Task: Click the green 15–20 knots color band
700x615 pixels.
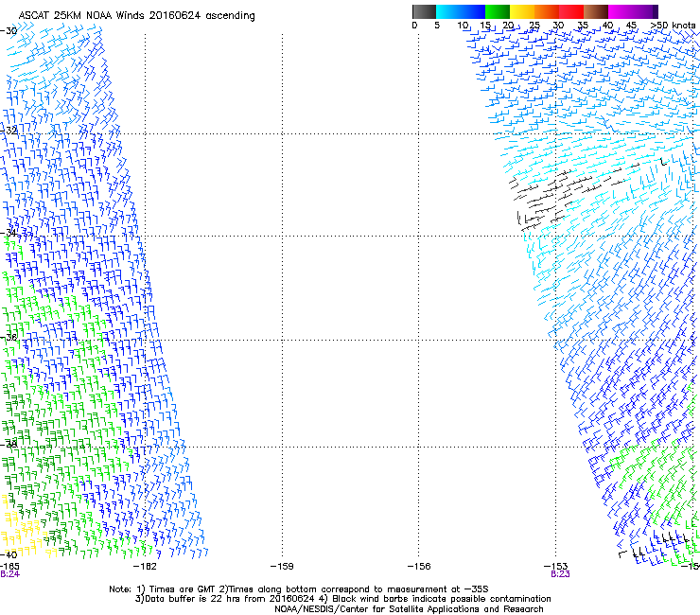Action: (x=498, y=11)
